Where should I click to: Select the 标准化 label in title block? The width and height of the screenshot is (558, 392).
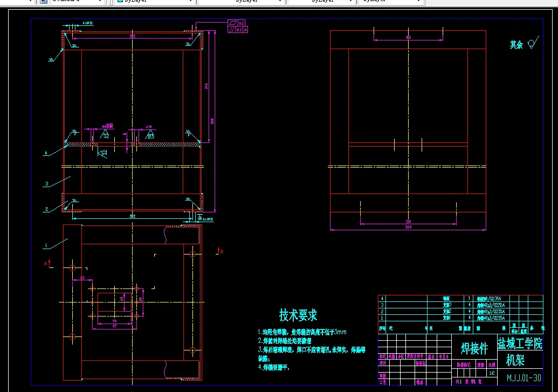pos(421,363)
